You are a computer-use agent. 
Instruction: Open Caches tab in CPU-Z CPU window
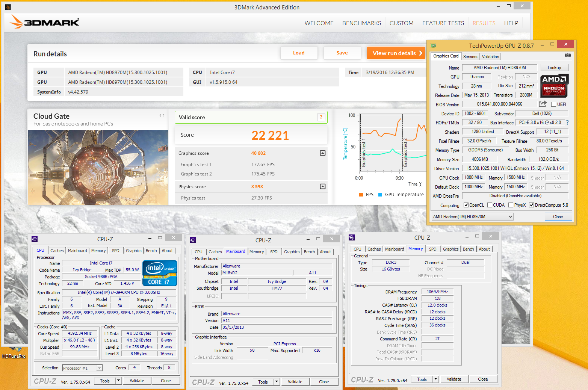[x=57, y=251]
